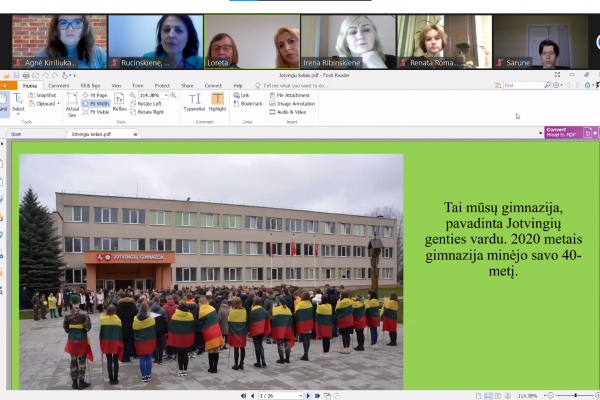
Task: Set view to Actual Size
Action: (x=72, y=104)
